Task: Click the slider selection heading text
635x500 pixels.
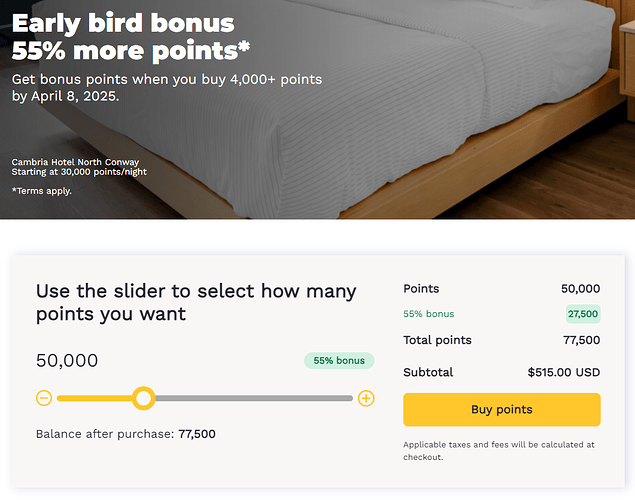Action: pyautogui.click(x=196, y=302)
